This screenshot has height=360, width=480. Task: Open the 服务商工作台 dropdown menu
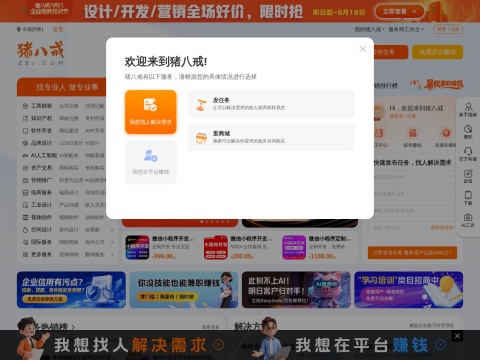coord(406,29)
